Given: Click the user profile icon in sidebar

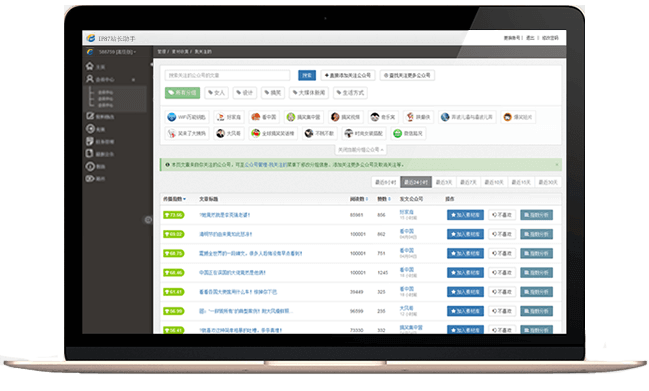Looking at the screenshot, I should click(90, 79).
